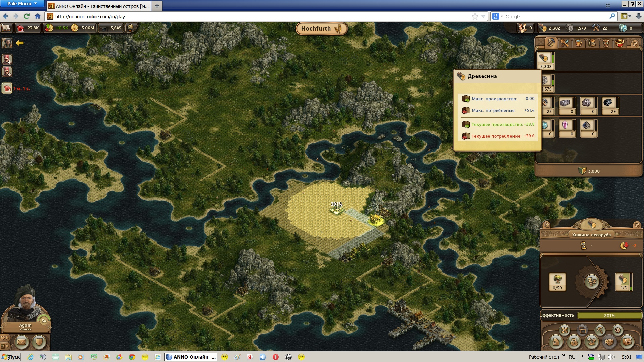Open the mail envelope button
Image resolution: width=644 pixels, height=362 pixels.
coord(21,342)
